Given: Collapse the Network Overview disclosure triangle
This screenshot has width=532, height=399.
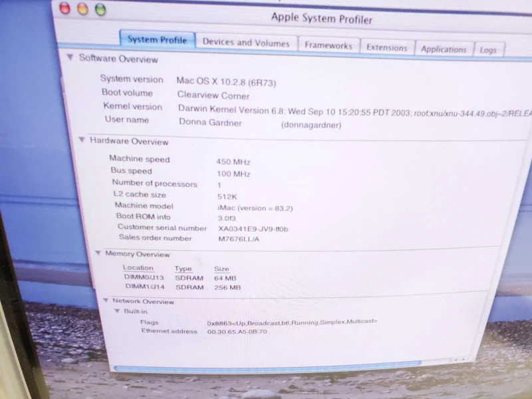Looking at the screenshot, I should (106, 301).
